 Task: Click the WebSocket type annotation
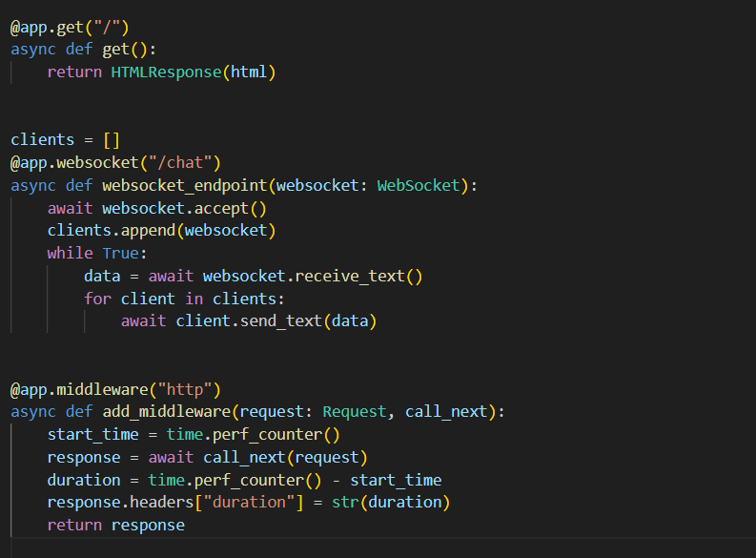pyautogui.click(x=419, y=186)
